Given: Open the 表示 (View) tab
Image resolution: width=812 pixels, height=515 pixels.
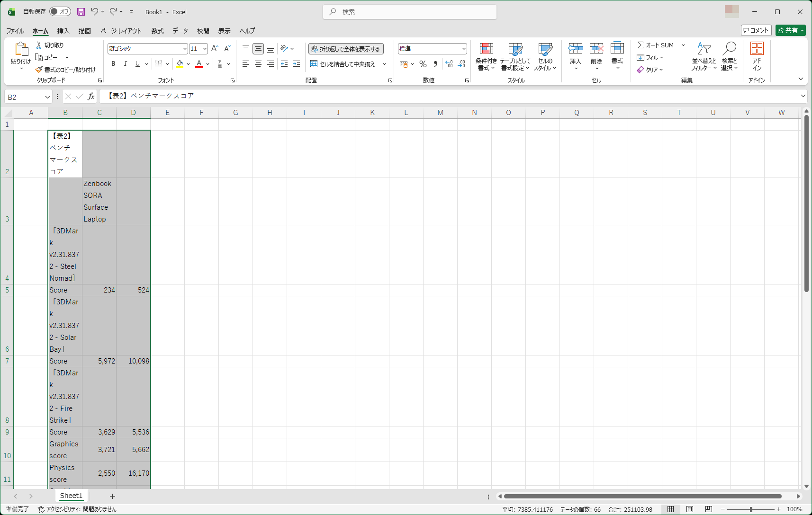Looking at the screenshot, I should (224, 31).
